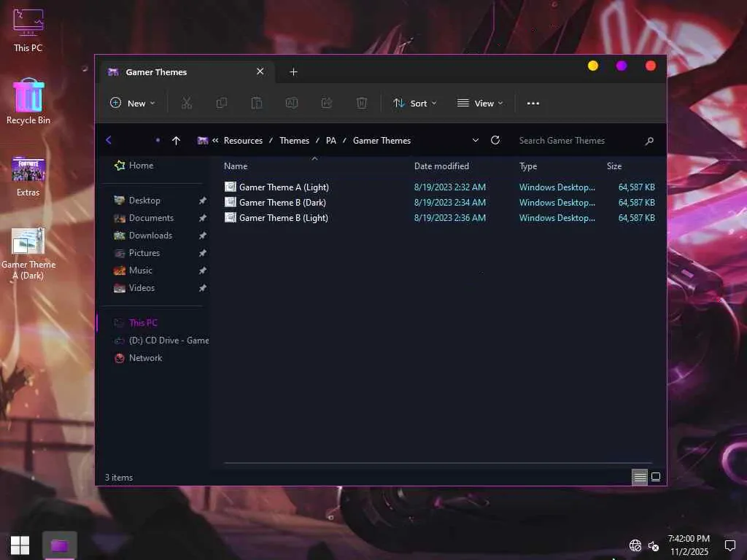The width and height of the screenshot is (747, 560).
Task: Navigate to PA breadcrumb
Action: (x=331, y=141)
